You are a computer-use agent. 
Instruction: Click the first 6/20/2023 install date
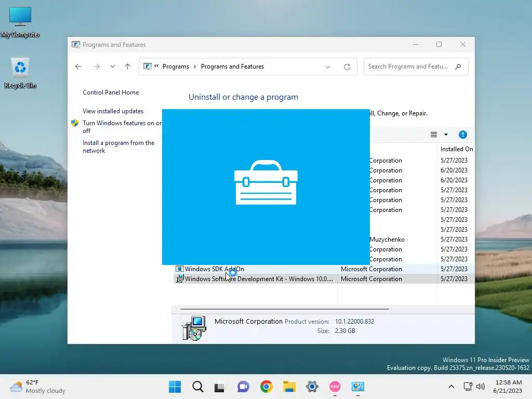point(454,170)
